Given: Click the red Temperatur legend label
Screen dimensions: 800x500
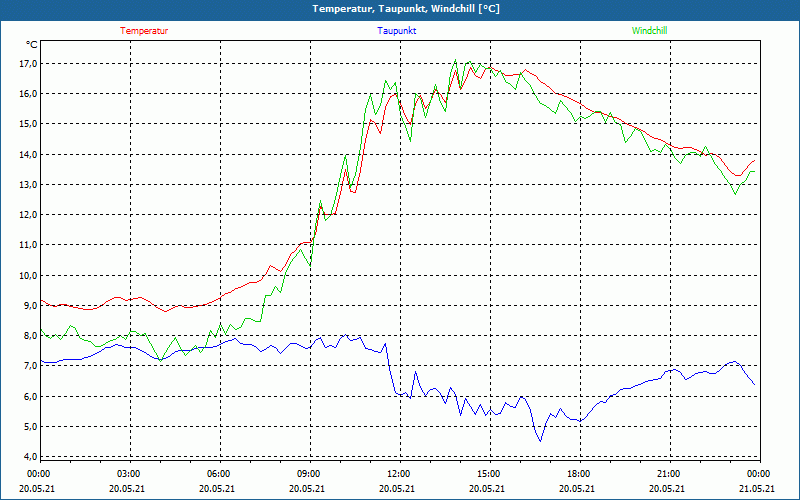Looking at the screenshot, I should pyautogui.click(x=144, y=31).
